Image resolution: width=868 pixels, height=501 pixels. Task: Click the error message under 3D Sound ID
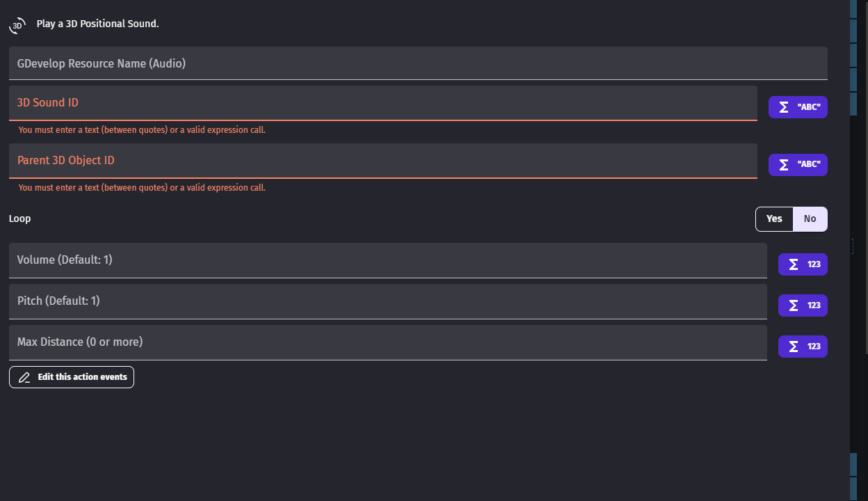click(142, 130)
